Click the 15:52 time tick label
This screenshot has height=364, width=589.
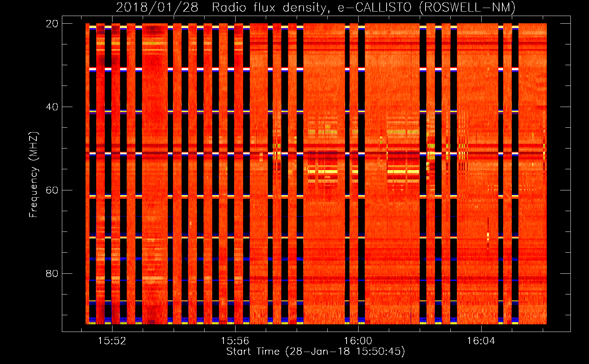point(112,341)
